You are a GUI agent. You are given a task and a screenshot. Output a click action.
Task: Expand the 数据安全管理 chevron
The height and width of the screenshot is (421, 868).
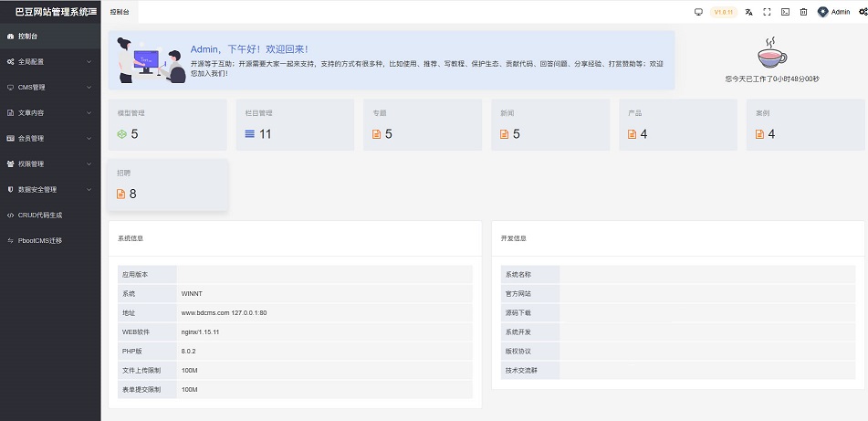click(89, 189)
